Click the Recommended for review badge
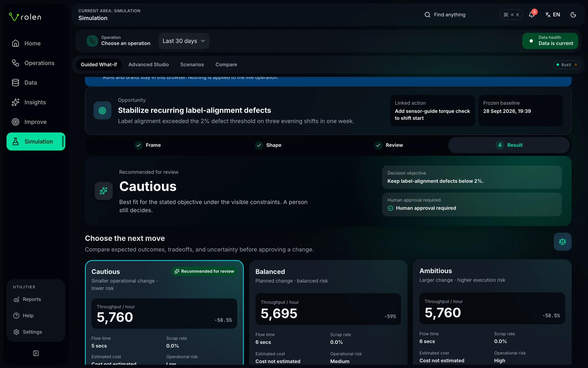Screen dimensions: 588x368 tap(204, 271)
